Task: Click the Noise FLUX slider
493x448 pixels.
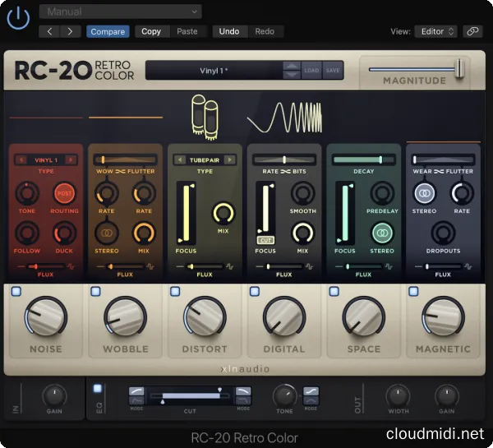Action: (46, 267)
